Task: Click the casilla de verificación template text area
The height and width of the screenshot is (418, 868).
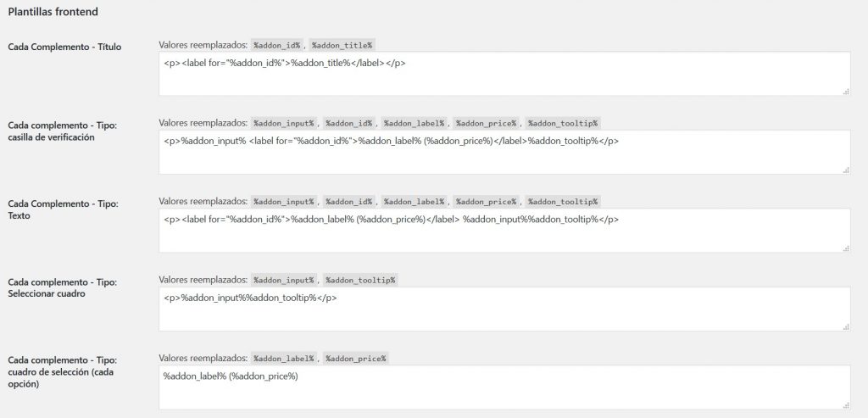Action: tap(504, 153)
